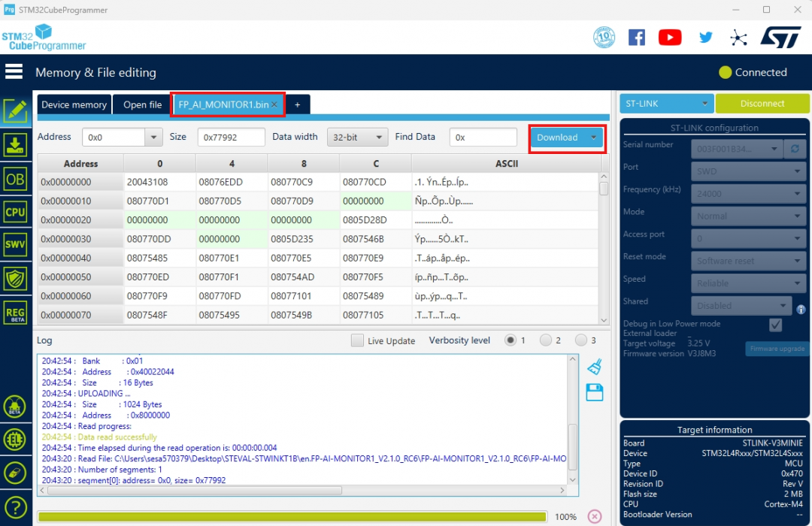This screenshot has height=526, width=812.
Task: Open the Port dropdown showing SWD
Action: [748, 171]
